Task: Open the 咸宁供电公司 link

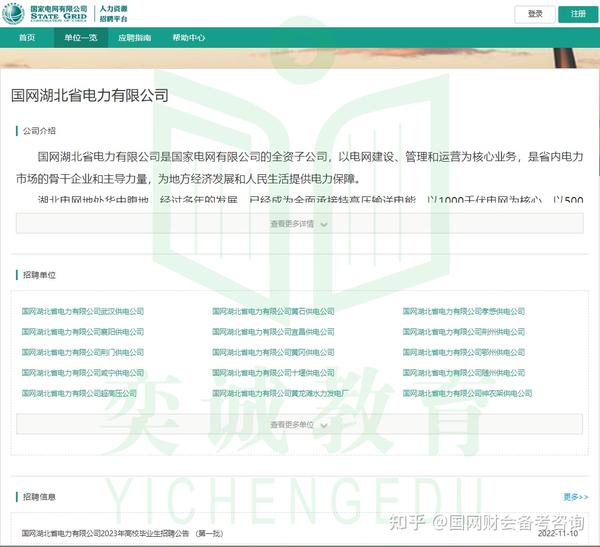Action: tap(83, 372)
